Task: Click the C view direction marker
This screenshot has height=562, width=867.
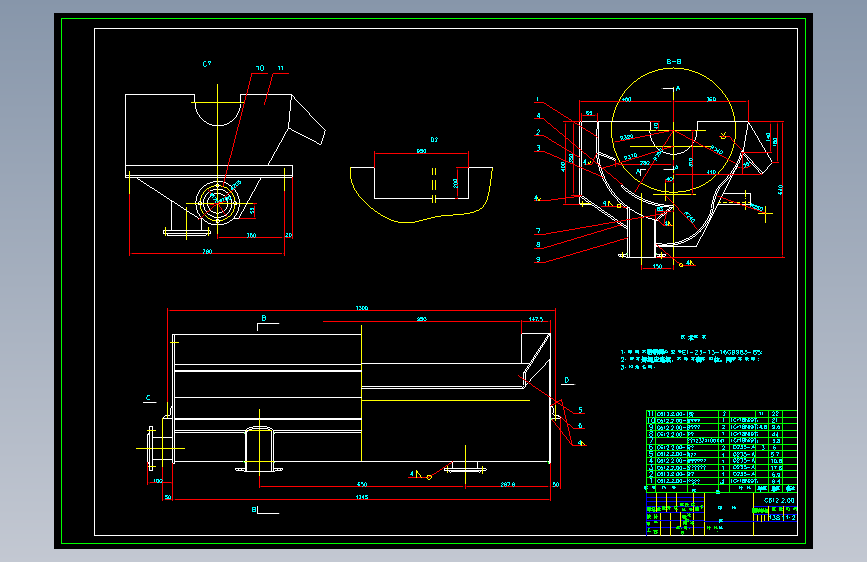Action: click(x=148, y=398)
